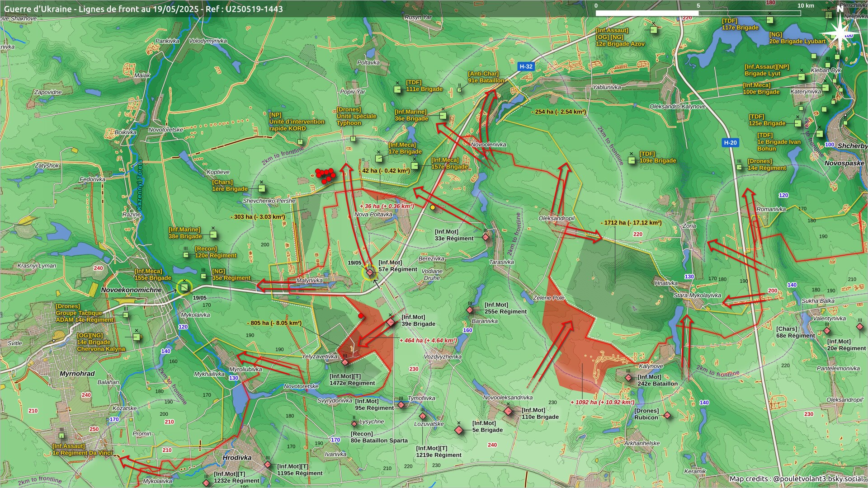Click the Hrodivka town label
This screenshot has height=488, width=868.
pyautogui.click(x=237, y=458)
